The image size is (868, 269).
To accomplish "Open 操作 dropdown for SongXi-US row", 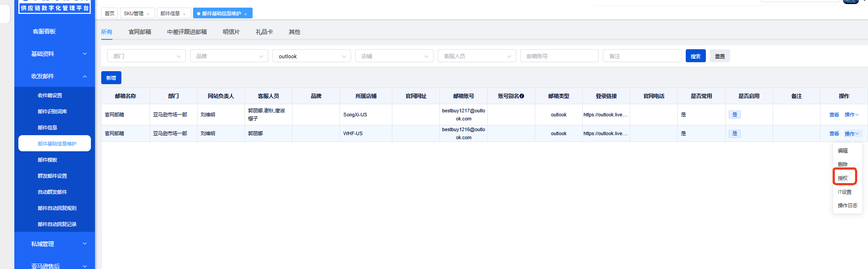I will 851,115.
